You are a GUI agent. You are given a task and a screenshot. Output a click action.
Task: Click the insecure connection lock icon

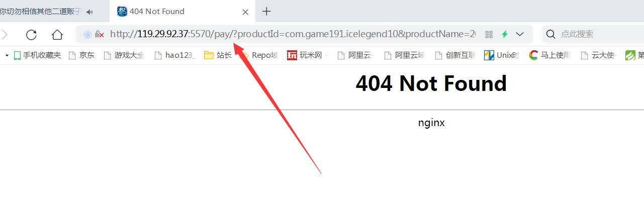[x=99, y=34]
